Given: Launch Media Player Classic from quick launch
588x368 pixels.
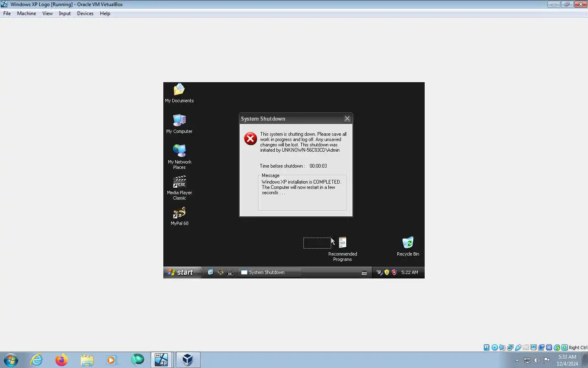Looking at the screenshot, I should (x=230, y=272).
